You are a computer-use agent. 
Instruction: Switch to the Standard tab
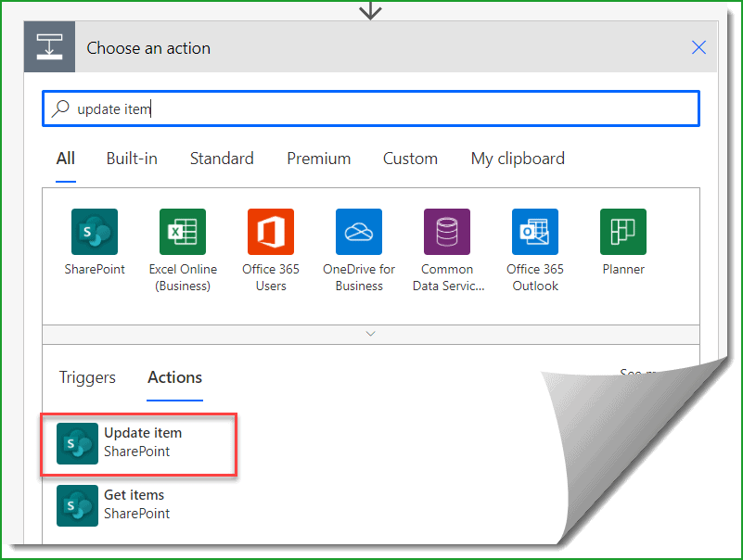click(222, 159)
